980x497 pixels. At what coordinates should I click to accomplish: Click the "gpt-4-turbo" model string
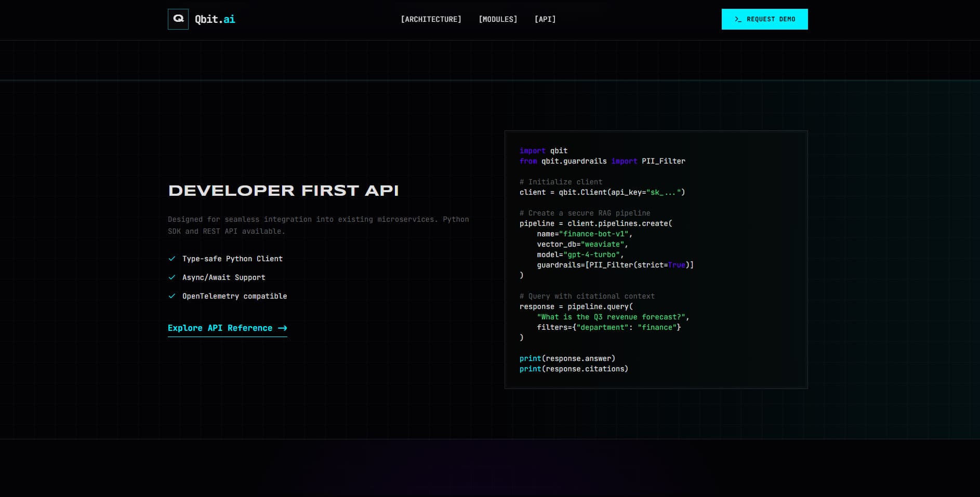coord(591,254)
